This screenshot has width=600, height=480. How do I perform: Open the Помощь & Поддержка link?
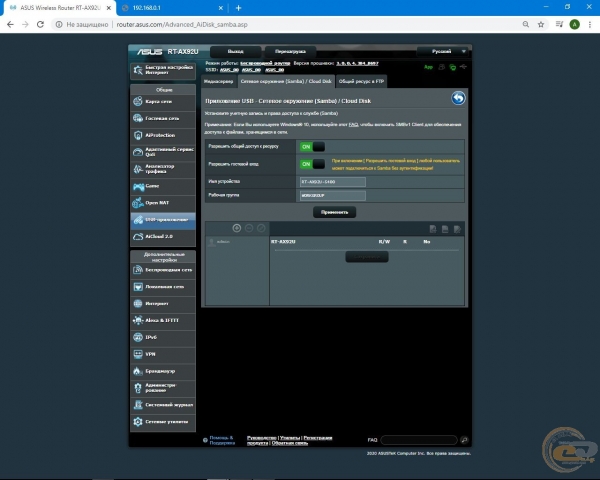pyautogui.click(x=222, y=440)
